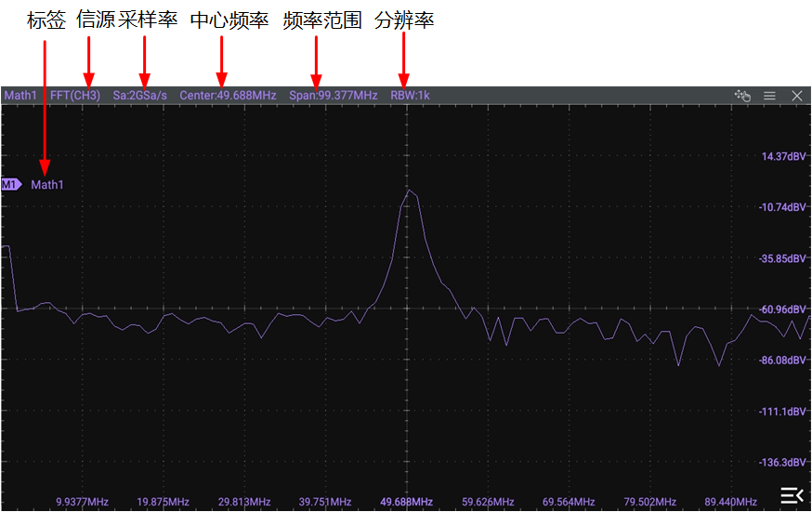Open the side menu icon at bottom right
This screenshot has width=812, height=512.
[792, 495]
